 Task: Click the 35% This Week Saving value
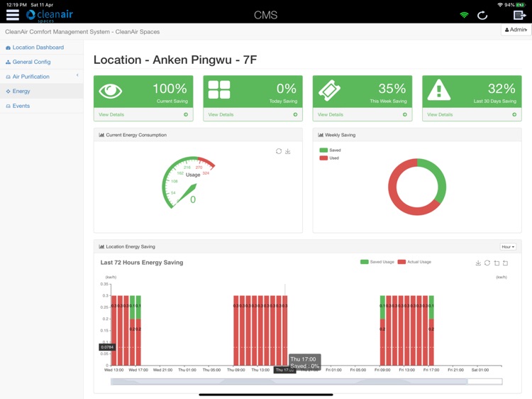point(392,89)
